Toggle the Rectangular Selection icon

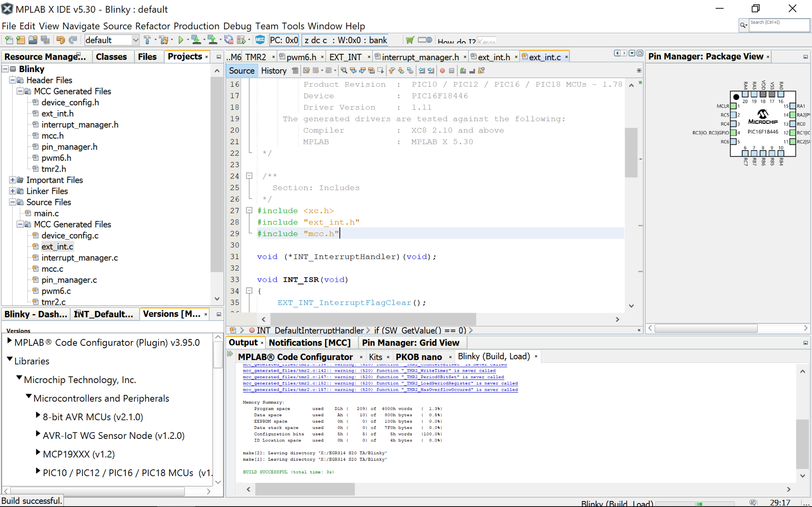tap(380, 71)
